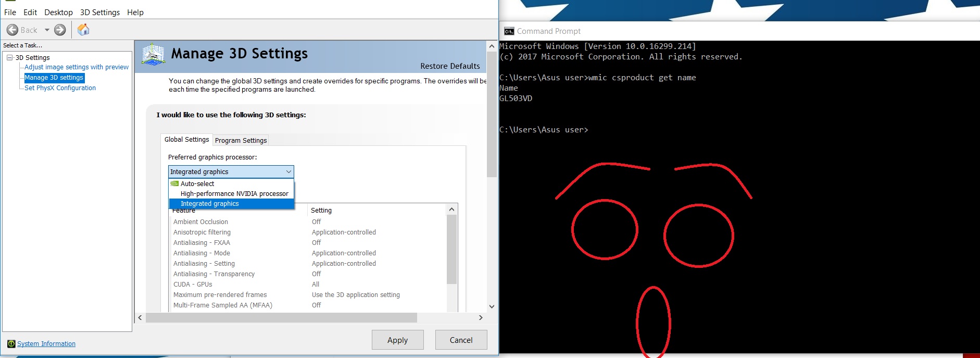Open Set PhysX Configuration
Image resolution: width=980 pixels, height=358 pixels.
(60, 88)
